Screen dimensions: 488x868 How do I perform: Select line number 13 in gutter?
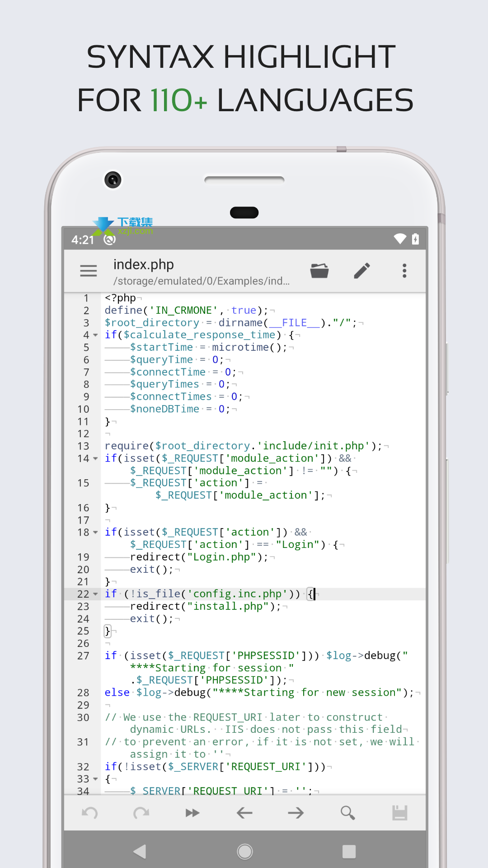pos(84,446)
